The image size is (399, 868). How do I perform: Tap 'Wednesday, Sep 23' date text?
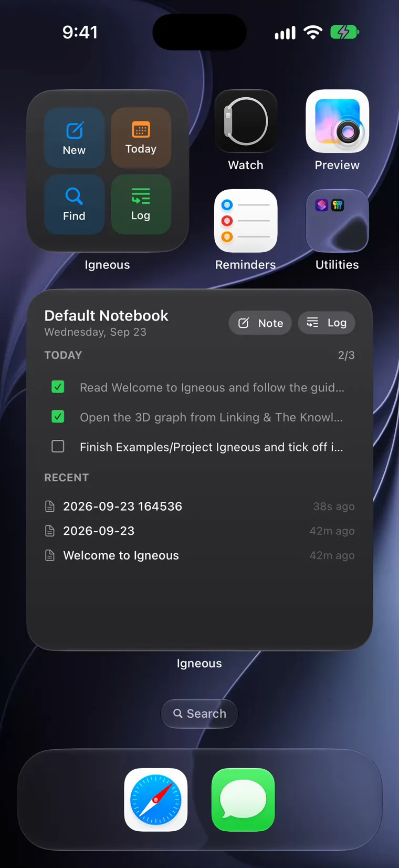click(x=95, y=332)
